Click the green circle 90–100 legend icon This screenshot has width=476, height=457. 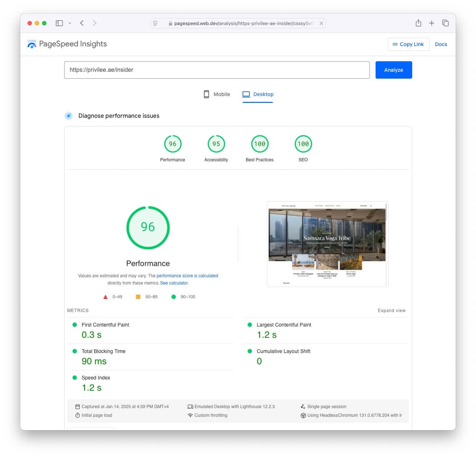(x=174, y=297)
